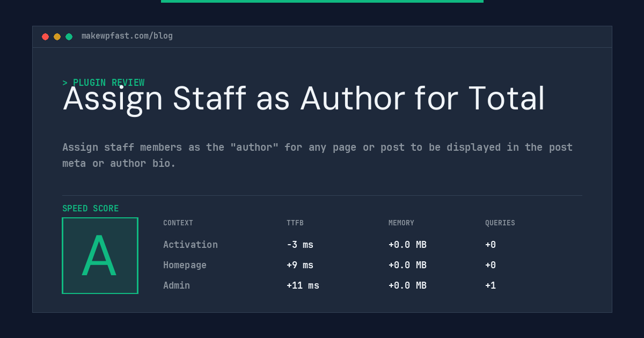Click the green window dot

coord(69,36)
